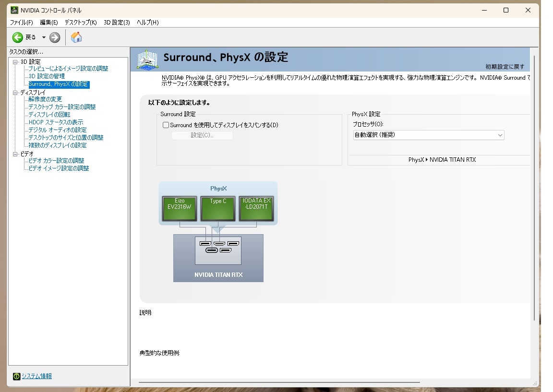Collapse the ビデオ tree node
Image resolution: width=553 pixels, height=392 pixels.
click(x=15, y=154)
